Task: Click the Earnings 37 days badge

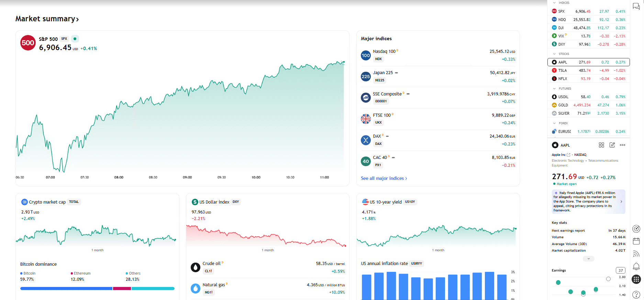Action: click(x=621, y=270)
